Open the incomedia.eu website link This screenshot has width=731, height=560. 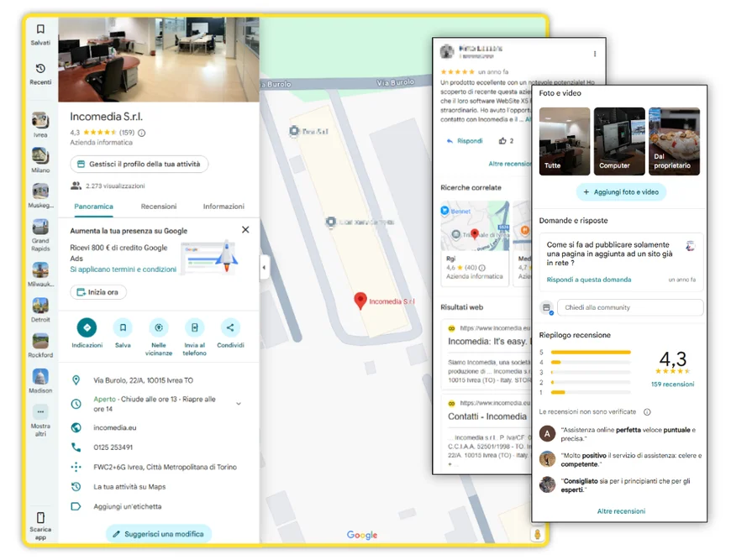115,427
